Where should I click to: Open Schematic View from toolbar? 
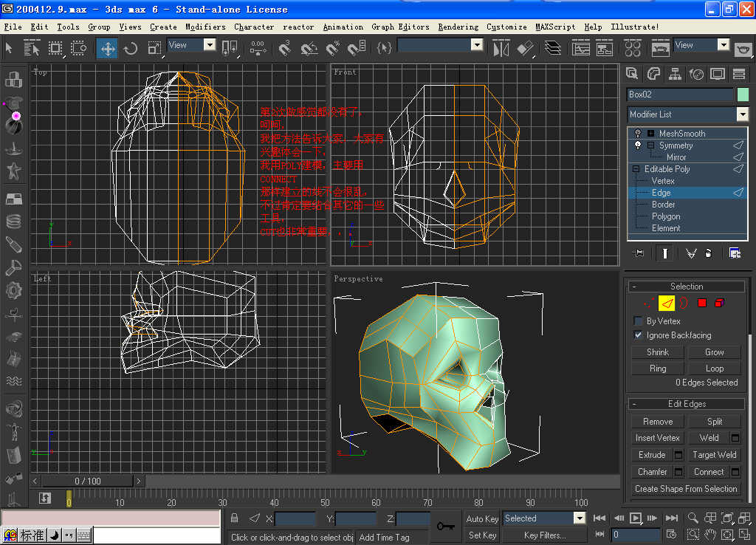point(604,49)
